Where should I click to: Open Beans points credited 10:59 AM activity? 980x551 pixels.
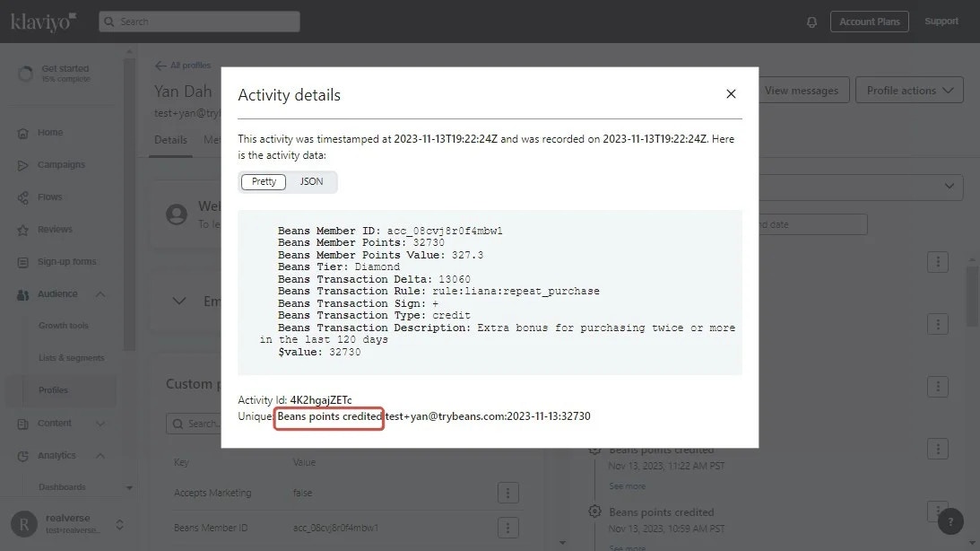coord(661,512)
